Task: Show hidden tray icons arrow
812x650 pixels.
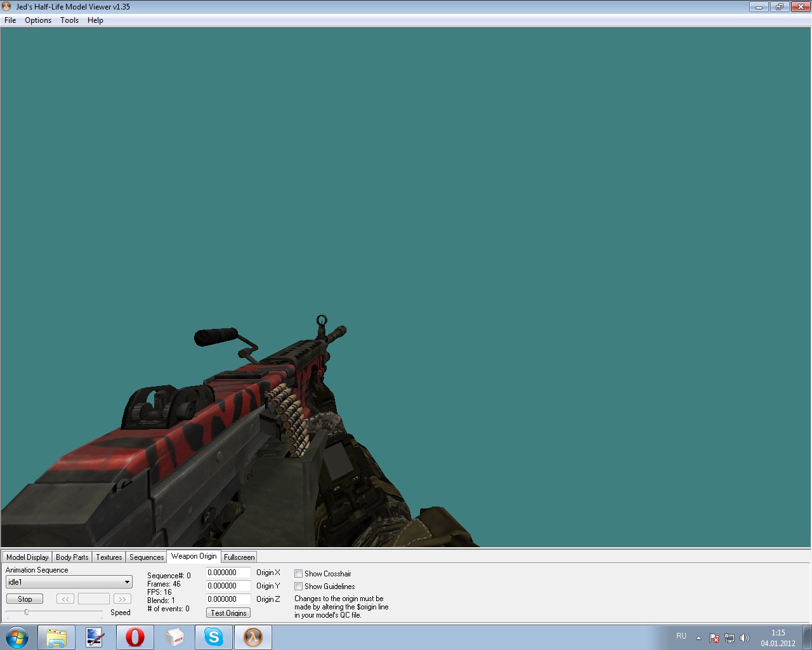Action: [698, 638]
